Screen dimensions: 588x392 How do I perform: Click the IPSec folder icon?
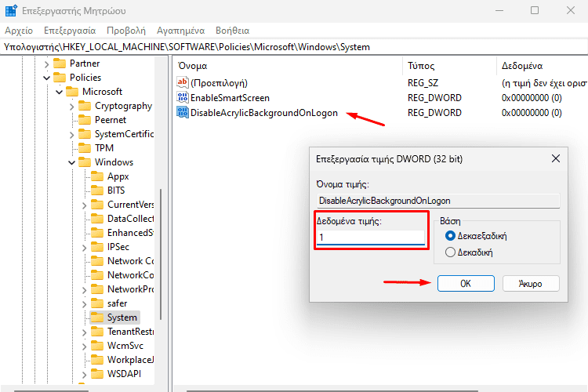[97, 247]
